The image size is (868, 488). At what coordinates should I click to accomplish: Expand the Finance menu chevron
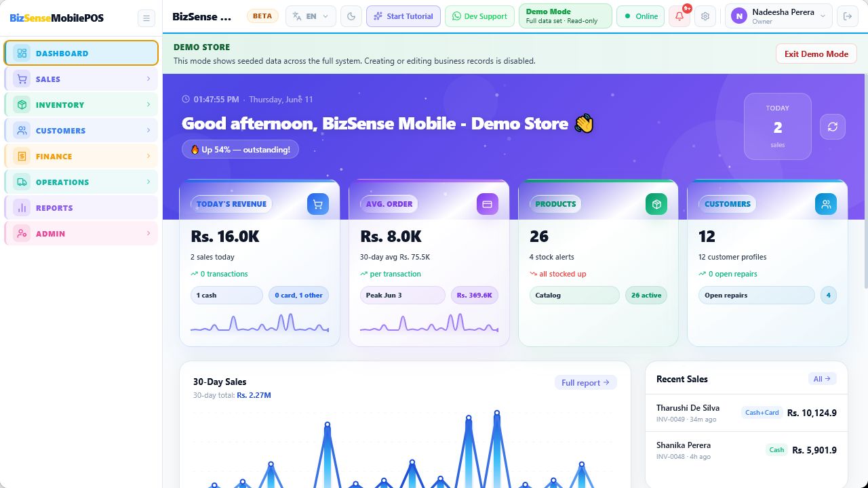click(x=149, y=157)
